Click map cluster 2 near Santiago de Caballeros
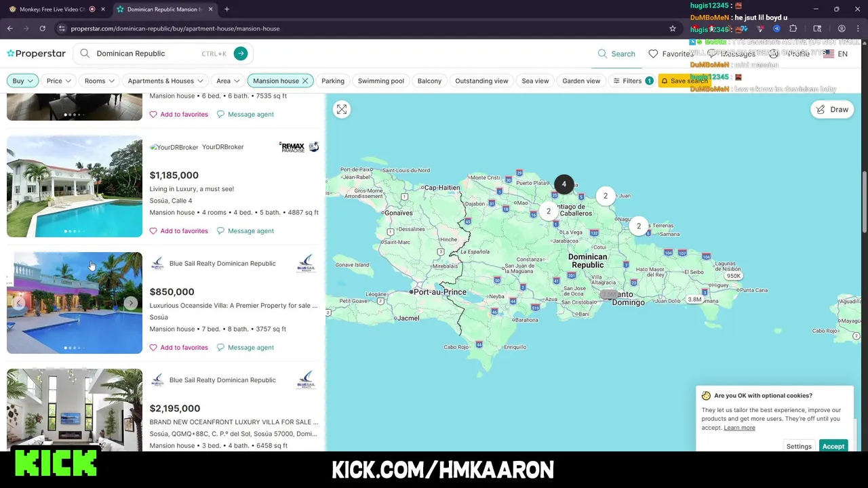 (x=549, y=211)
